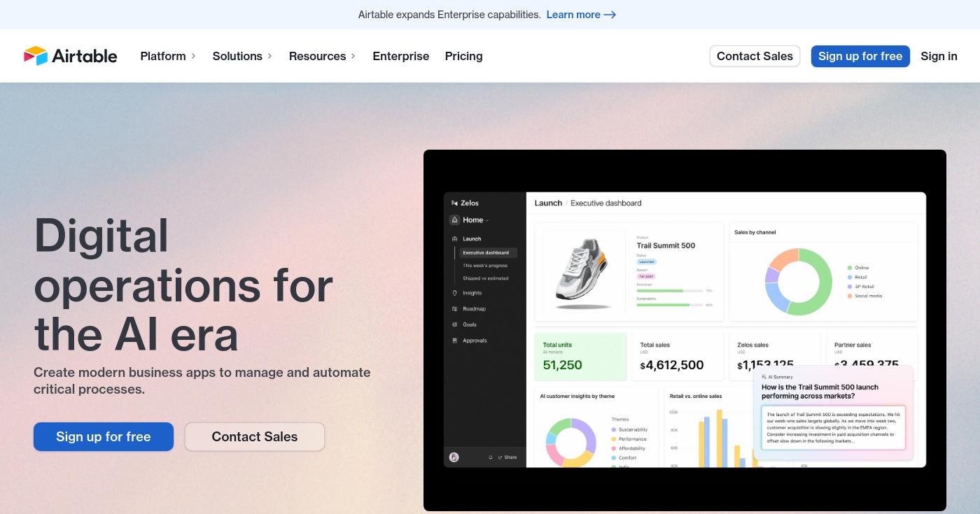The height and width of the screenshot is (514, 980).
Task: Open the Resources menu
Action: pyautogui.click(x=322, y=56)
